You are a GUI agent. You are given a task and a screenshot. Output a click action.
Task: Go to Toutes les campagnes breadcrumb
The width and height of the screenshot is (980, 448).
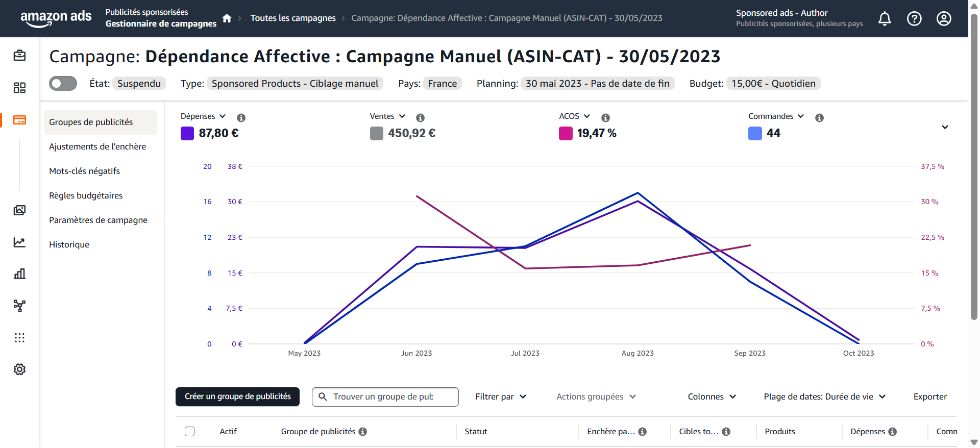[x=293, y=18]
